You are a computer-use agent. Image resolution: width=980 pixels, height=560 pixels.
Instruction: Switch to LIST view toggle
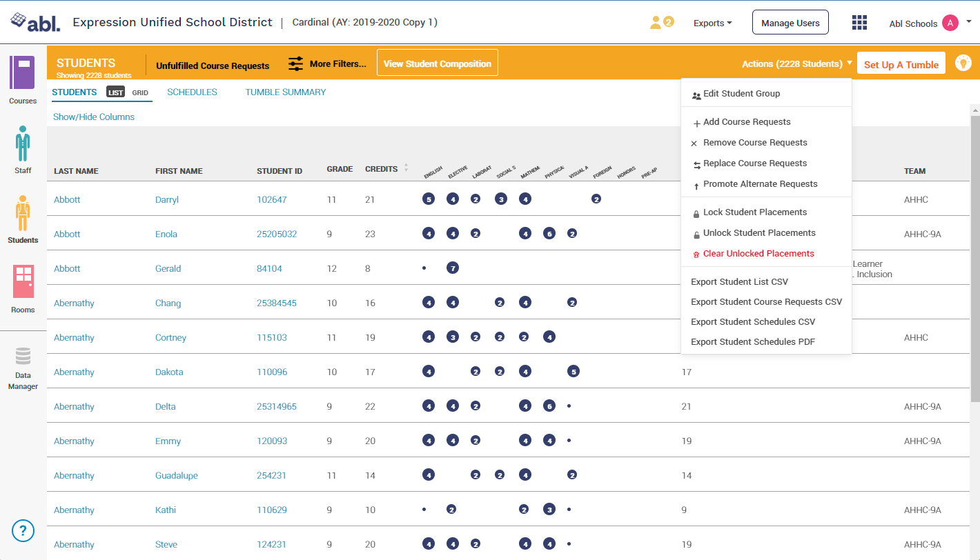[116, 92]
